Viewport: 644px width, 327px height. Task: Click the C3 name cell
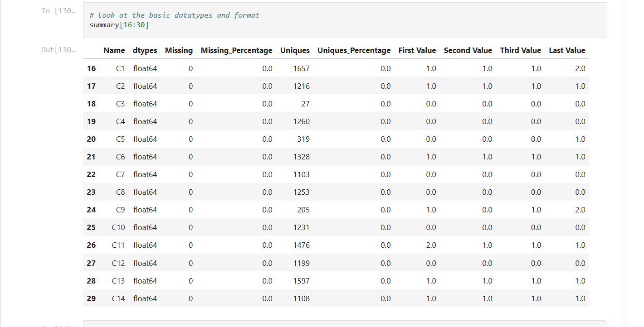coord(120,104)
